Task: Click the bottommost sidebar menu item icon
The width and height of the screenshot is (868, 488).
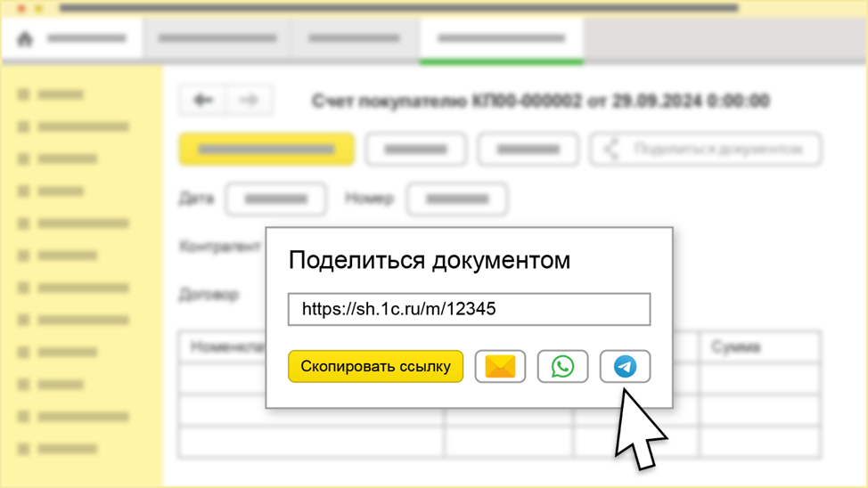Action: point(24,449)
